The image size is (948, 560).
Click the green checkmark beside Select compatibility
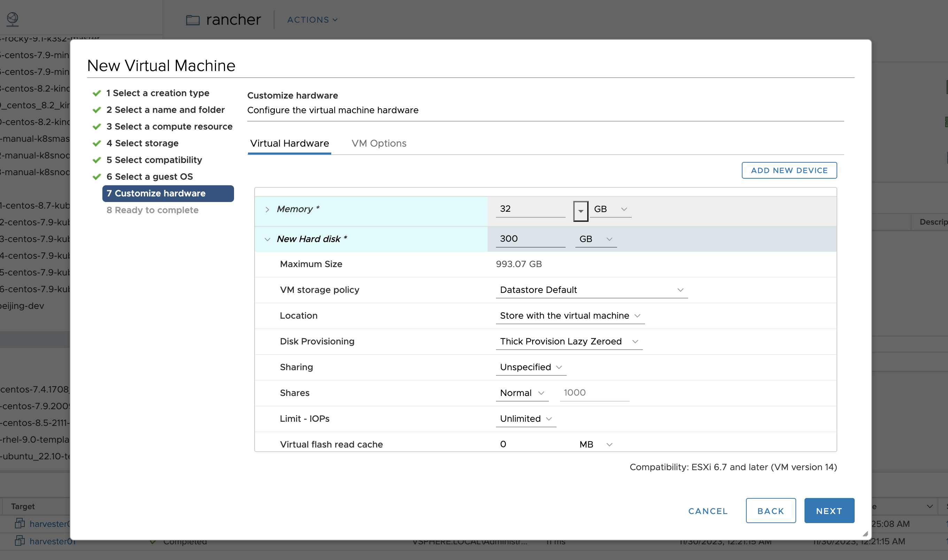click(96, 160)
